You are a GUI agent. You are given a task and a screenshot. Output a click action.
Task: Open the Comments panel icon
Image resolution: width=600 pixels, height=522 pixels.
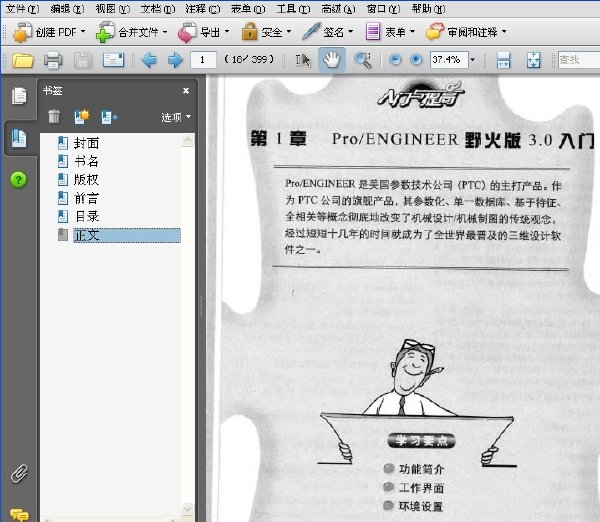19,514
